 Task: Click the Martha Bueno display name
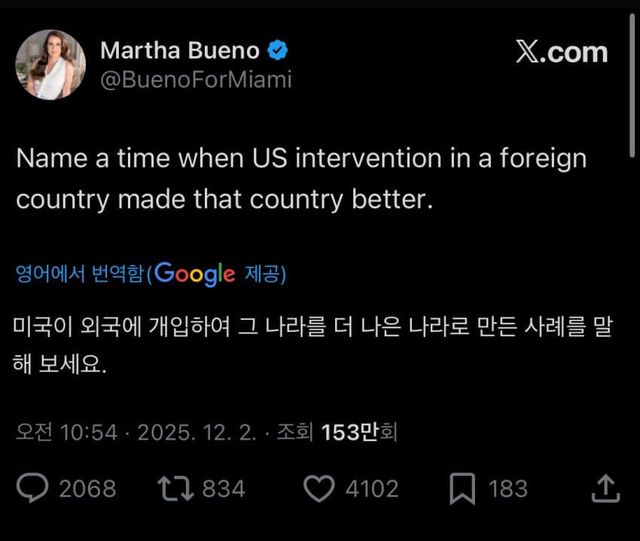pos(179,50)
